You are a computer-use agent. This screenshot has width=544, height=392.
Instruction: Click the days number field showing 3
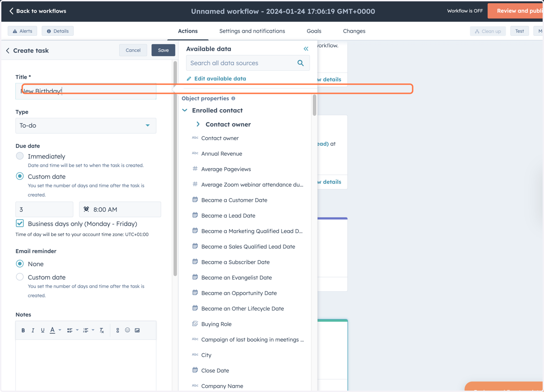[44, 209]
